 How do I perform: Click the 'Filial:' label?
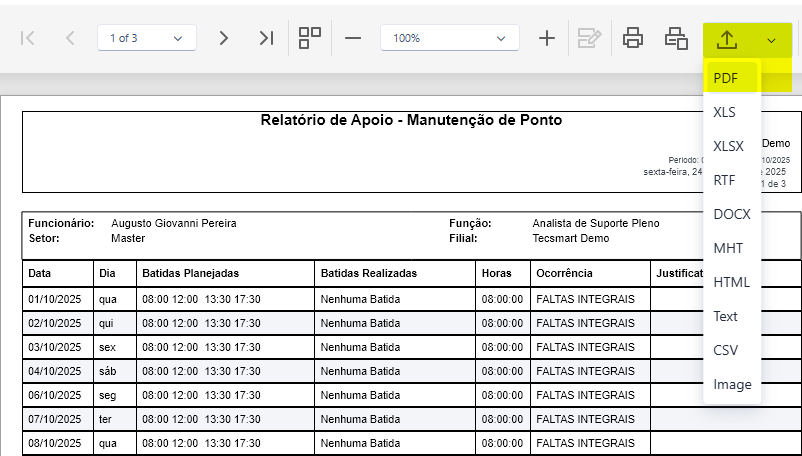(x=463, y=238)
